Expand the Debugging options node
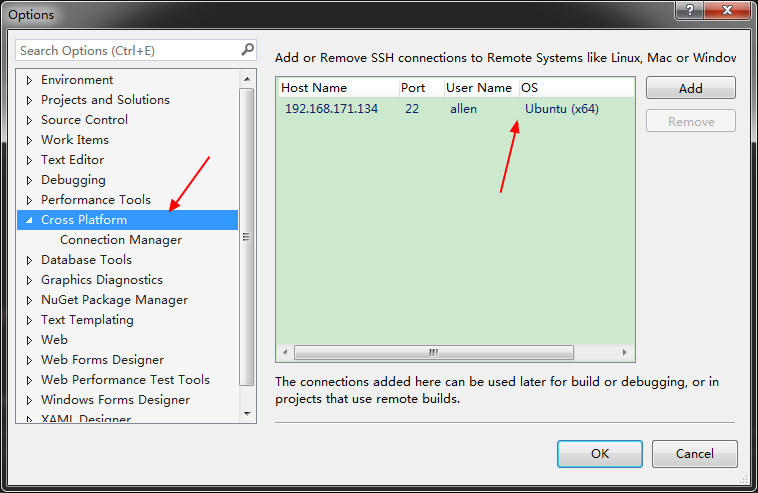758x493 pixels. tap(29, 180)
